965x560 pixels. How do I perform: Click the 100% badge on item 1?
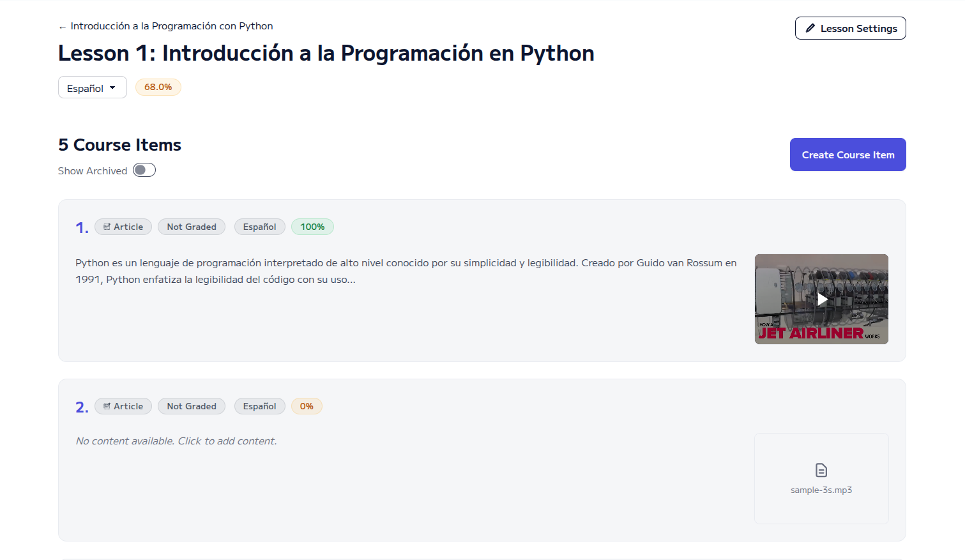coord(312,227)
